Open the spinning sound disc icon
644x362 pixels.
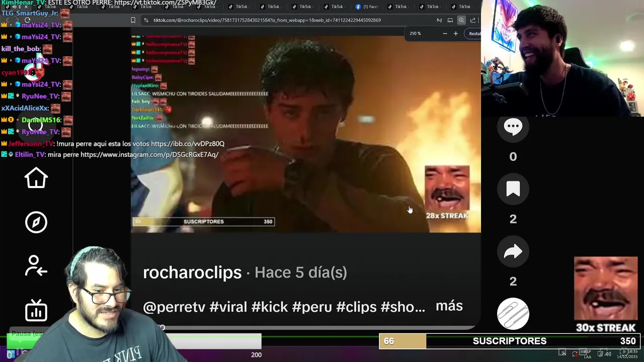click(513, 314)
